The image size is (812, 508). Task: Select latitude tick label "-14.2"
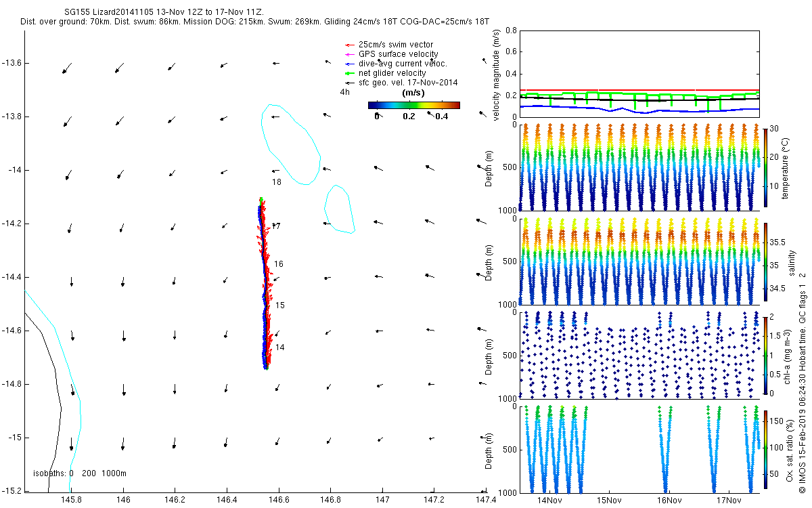click(x=12, y=224)
